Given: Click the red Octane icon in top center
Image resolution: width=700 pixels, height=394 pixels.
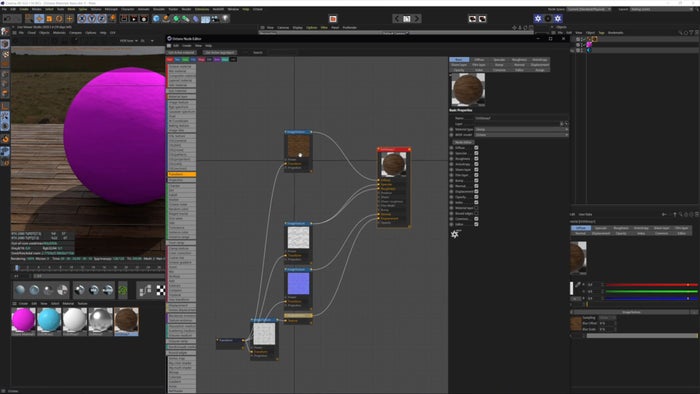Looking at the screenshot, I should pyautogui.click(x=333, y=19).
